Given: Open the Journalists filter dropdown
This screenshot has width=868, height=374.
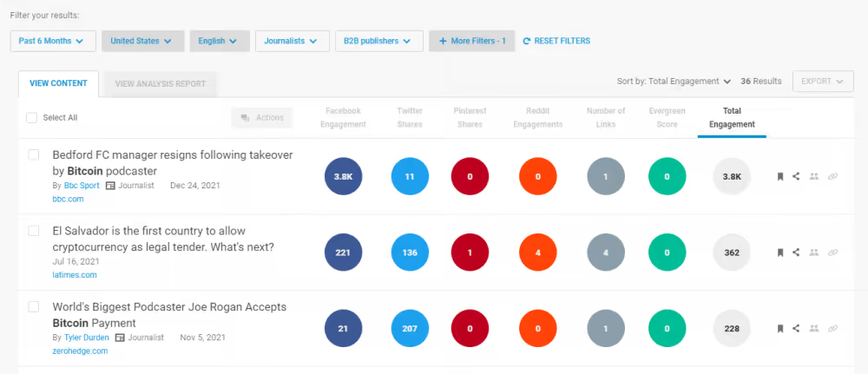Looking at the screenshot, I should [293, 41].
